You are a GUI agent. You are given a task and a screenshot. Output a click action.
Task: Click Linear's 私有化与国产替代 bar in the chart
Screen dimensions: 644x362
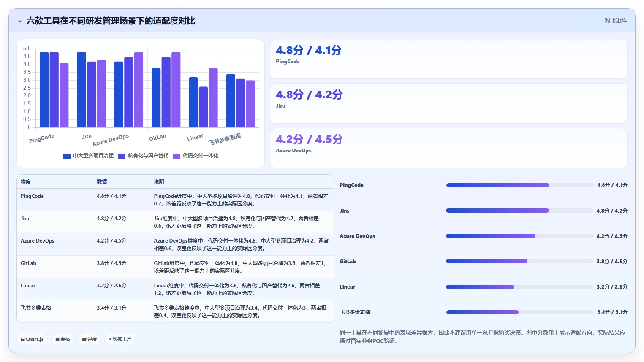[203, 107]
